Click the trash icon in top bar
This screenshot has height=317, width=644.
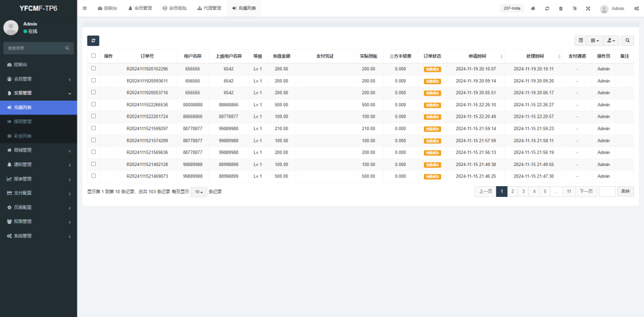561,9
